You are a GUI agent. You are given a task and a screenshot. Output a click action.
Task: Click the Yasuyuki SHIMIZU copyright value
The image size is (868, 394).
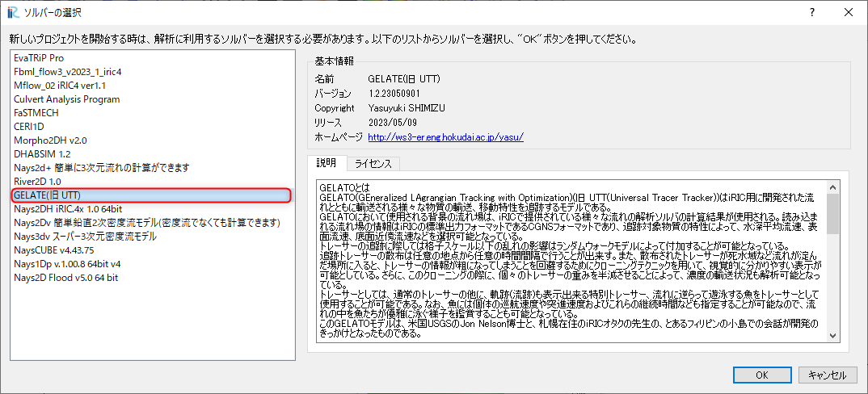(x=407, y=108)
